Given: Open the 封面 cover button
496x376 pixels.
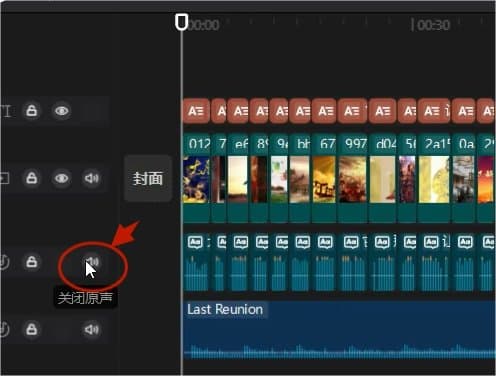Looking at the screenshot, I should (148, 178).
